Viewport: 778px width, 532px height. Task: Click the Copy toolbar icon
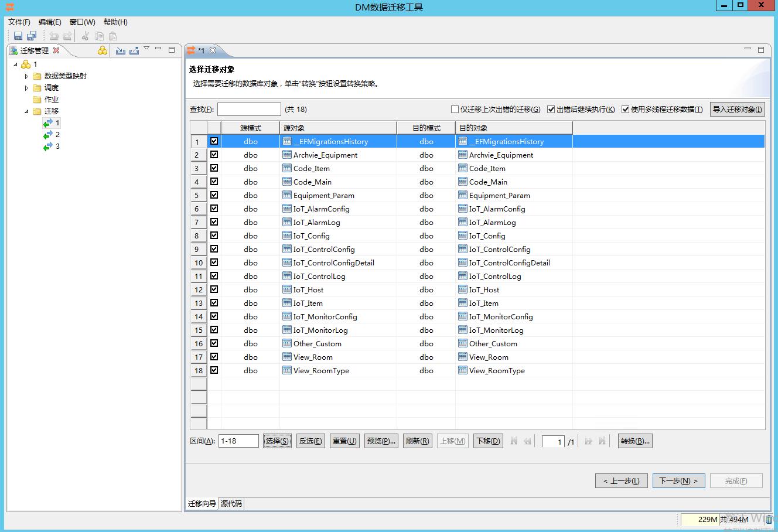(99, 36)
